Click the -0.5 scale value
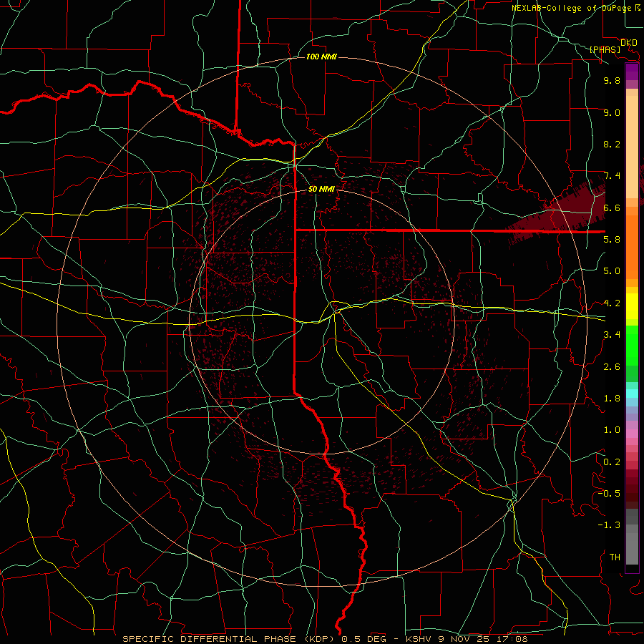The height and width of the screenshot is (644, 644). click(609, 493)
